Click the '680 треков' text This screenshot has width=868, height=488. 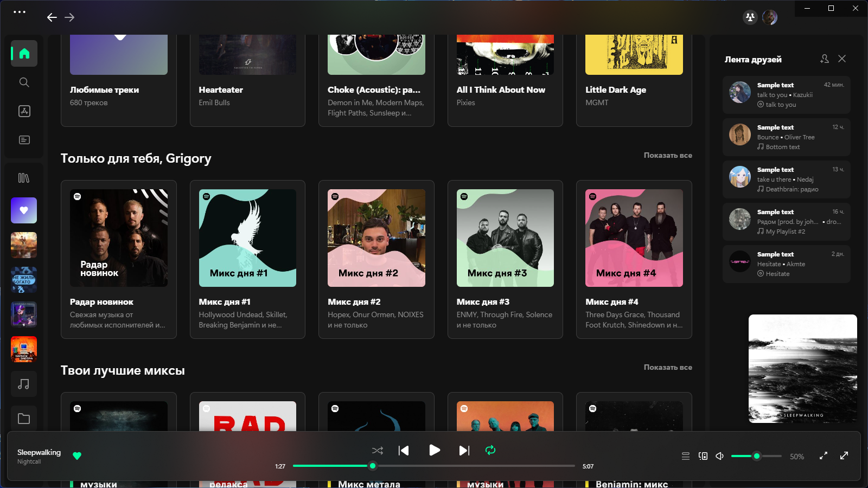pyautogui.click(x=88, y=102)
